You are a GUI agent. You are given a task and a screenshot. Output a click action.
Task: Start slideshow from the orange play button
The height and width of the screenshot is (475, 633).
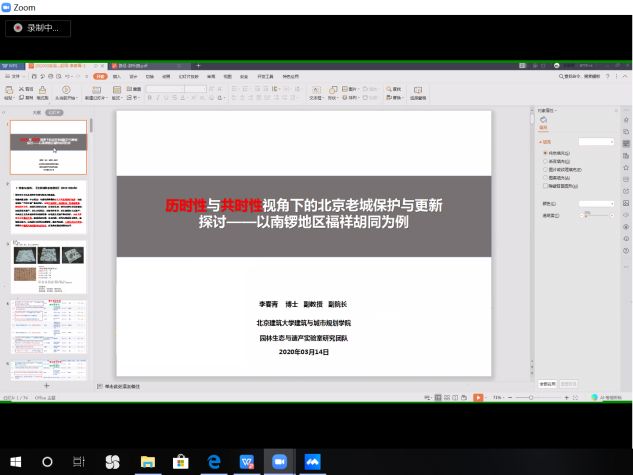pos(479,397)
